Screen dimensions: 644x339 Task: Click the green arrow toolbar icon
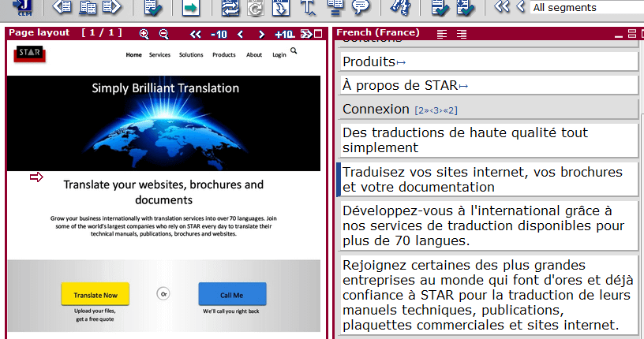[x=190, y=8]
